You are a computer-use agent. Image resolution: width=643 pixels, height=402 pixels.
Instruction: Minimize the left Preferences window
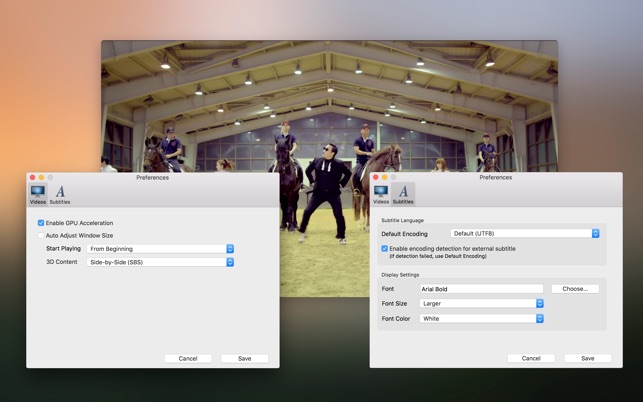[x=41, y=177]
